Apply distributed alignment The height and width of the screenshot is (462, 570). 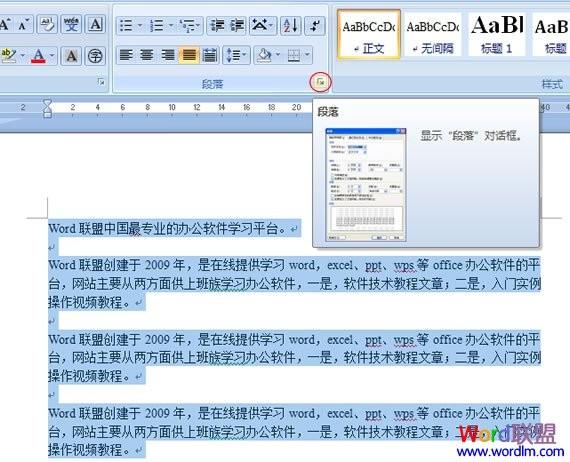coord(210,55)
